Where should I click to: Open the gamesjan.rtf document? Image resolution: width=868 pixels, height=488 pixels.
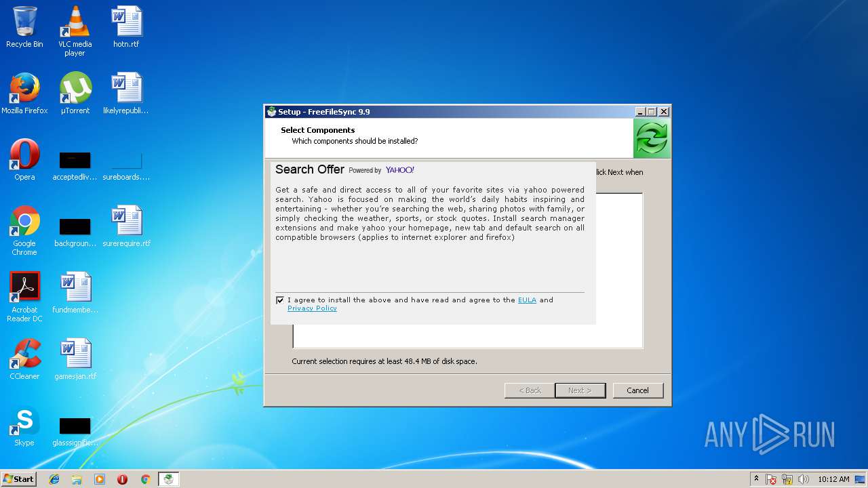pos(75,359)
